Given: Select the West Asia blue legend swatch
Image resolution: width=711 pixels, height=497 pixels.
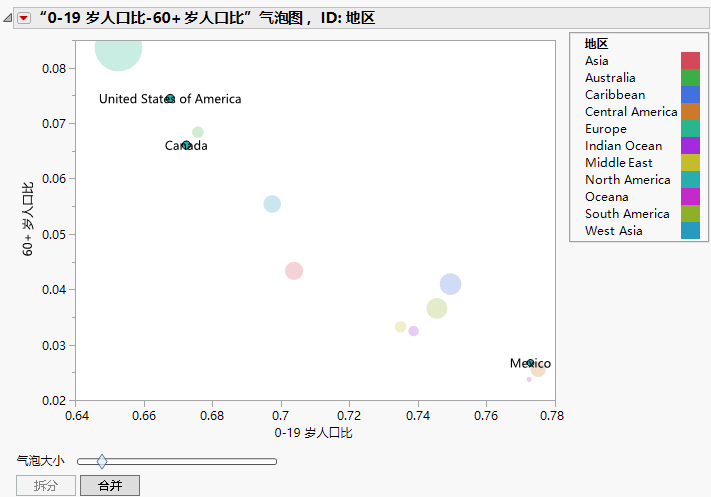Looking at the screenshot, I should coord(690,230).
